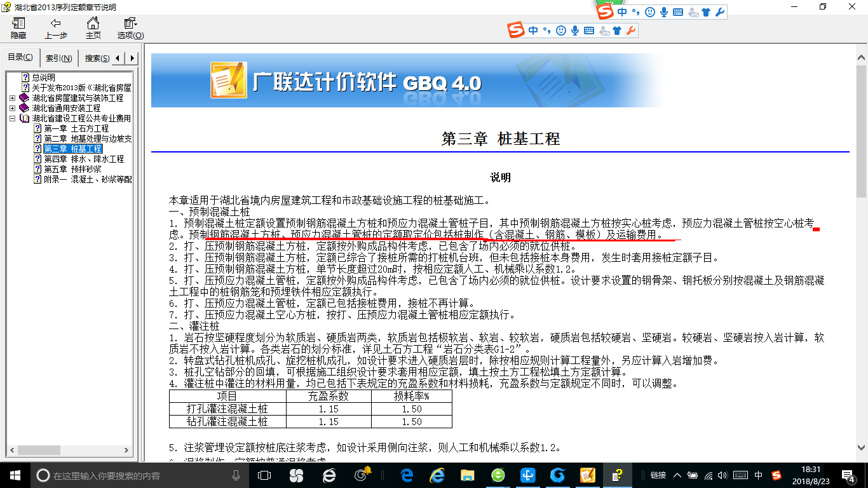
Task: Click the 广联达 GBQ banner logo icon
Action: (228, 79)
